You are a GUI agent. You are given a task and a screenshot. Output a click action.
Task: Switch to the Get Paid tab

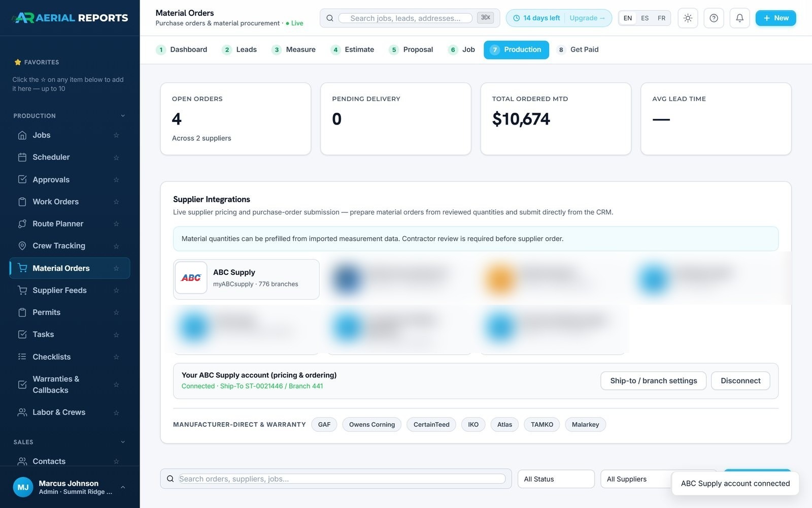[578, 50]
